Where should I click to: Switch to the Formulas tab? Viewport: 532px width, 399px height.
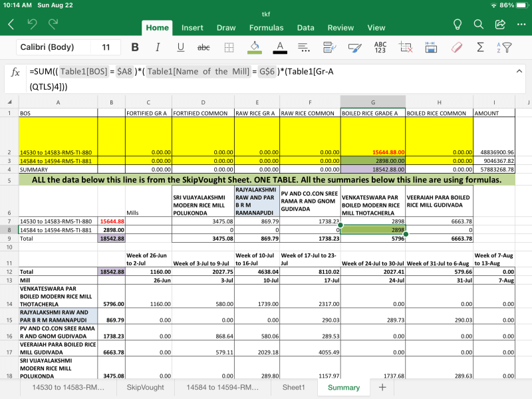(267, 28)
